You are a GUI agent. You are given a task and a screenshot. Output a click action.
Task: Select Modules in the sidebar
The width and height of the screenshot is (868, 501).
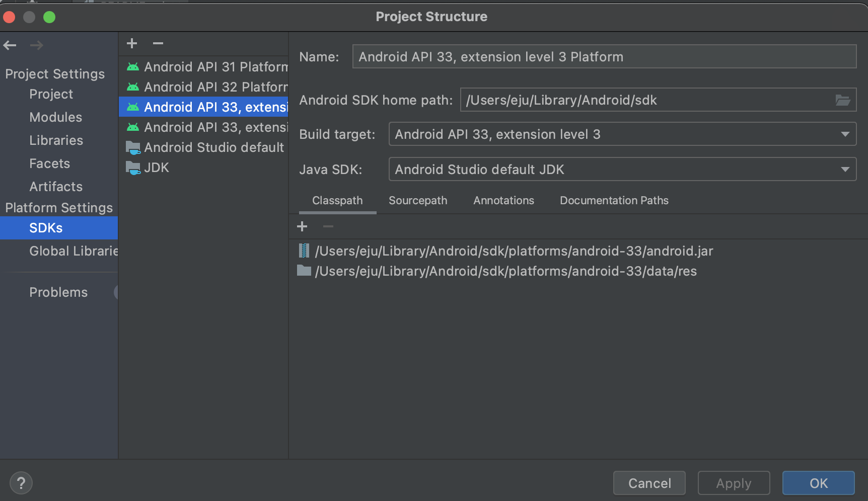click(55, 117)
